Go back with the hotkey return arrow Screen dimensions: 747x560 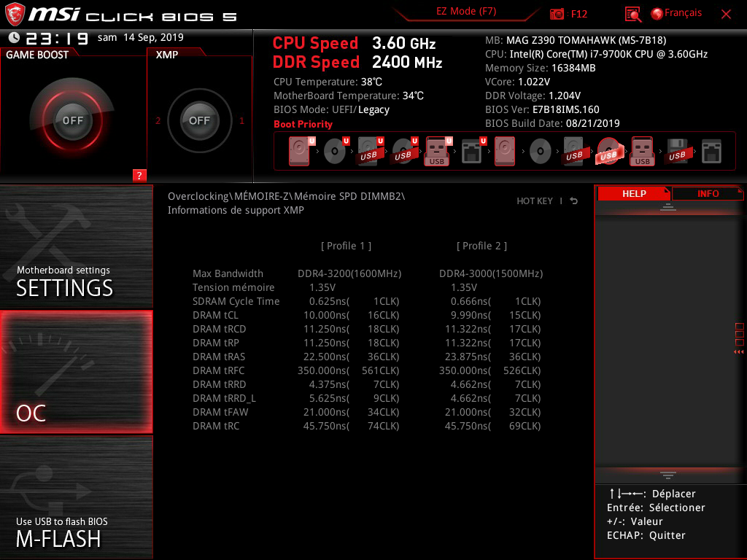[574, 201]
